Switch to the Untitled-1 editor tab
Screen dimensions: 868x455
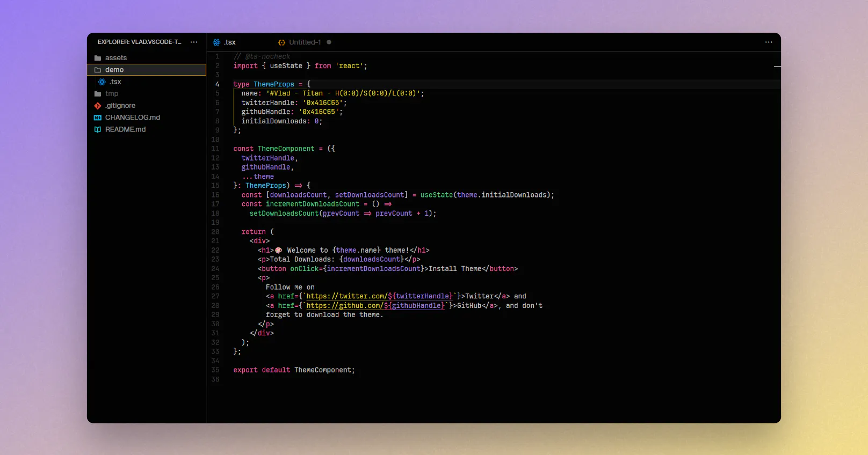[305, 42]
